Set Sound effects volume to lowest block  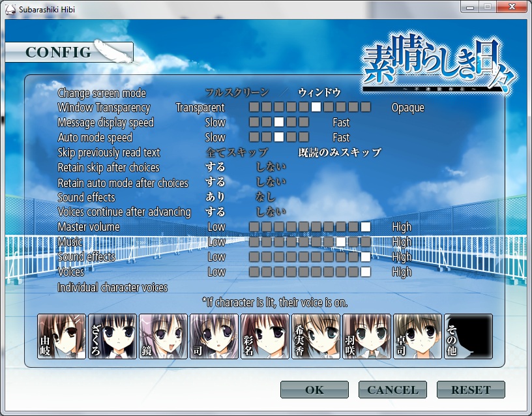click(254, 257)
